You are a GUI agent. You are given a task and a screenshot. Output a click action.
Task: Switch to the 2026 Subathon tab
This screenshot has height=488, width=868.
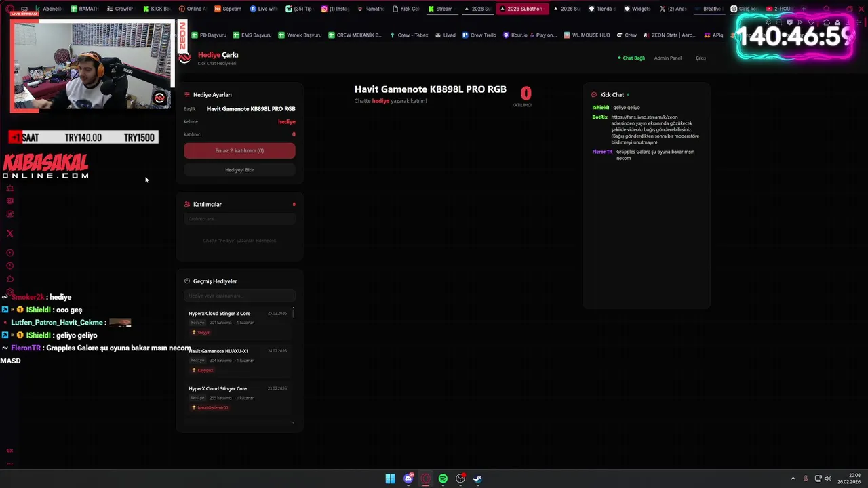[x=521, y=9]
